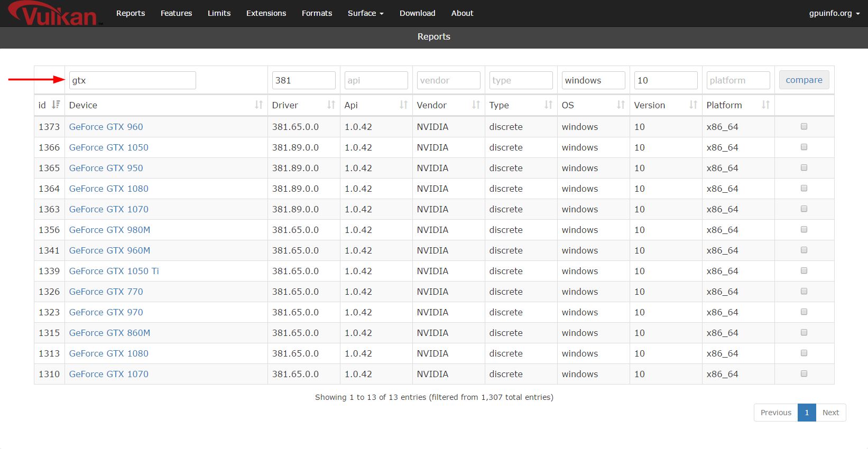Sort the Version column icon
Viewport: 868px width, 449px height.
coord(693,105)
